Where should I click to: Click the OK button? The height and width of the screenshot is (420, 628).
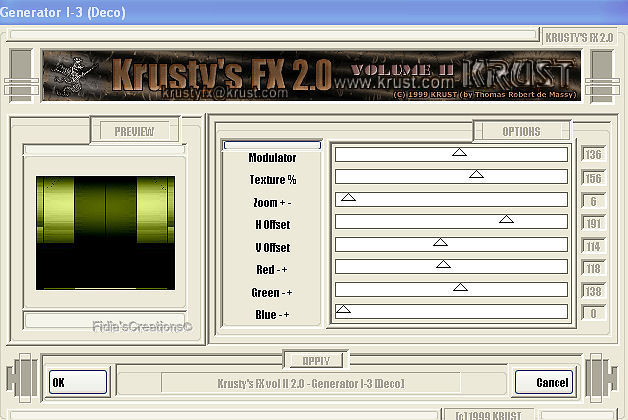pyautogui.click(x=78, y=382)
